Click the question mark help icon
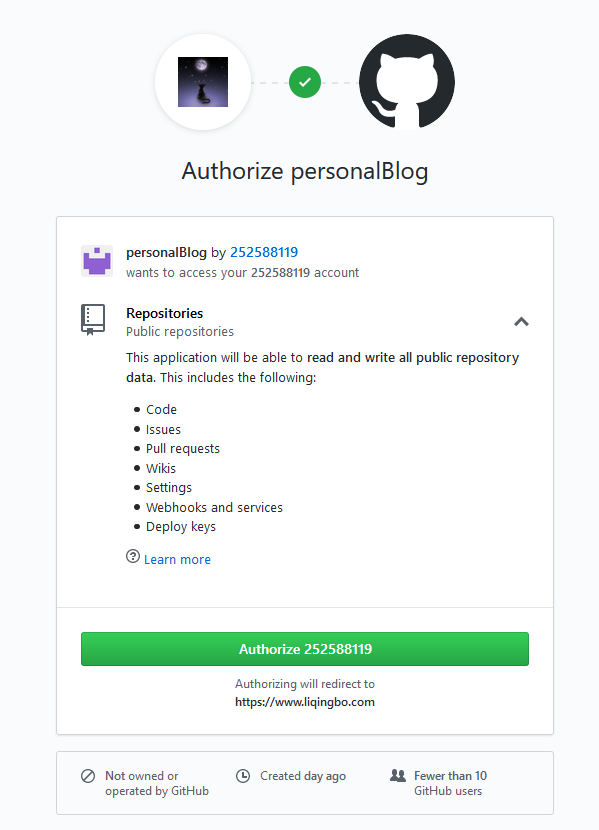Viewport: 599px width, 830px height. tap(133, 556)
